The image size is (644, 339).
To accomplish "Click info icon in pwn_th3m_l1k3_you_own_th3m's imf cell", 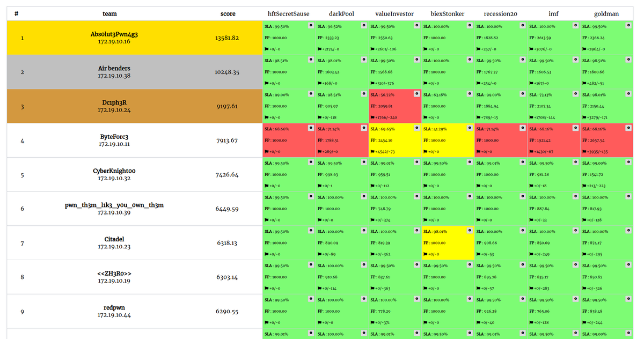I will pyautogui.click(x=576, y=197).
